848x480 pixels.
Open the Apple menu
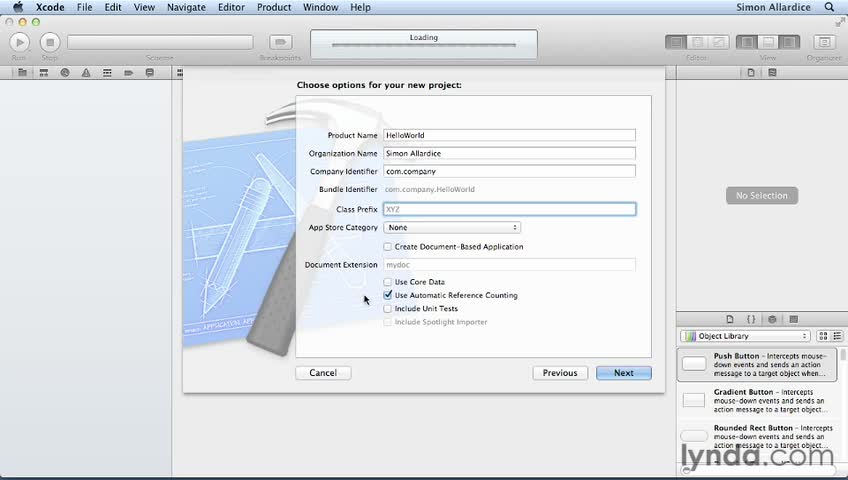tap(18, 7)
